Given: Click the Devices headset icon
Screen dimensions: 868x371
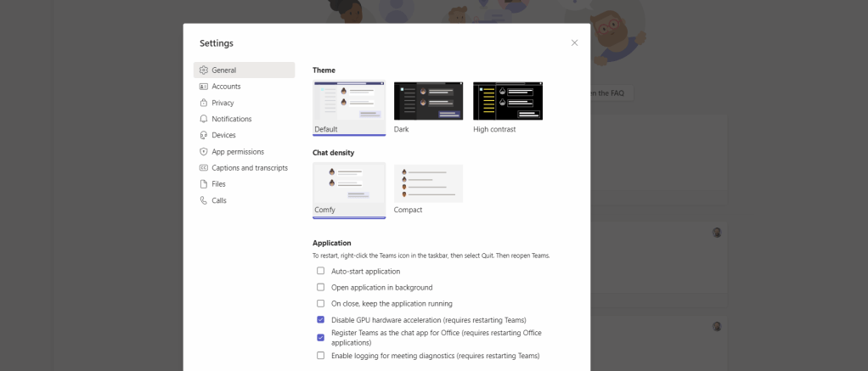Looking at the screenshot, I should pyautogui.click(x=204, y=135).
